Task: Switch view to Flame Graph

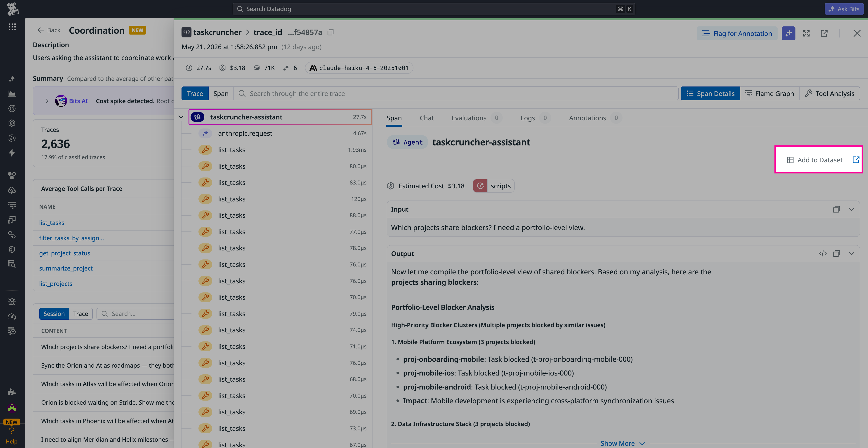Action: click(769, 93)
